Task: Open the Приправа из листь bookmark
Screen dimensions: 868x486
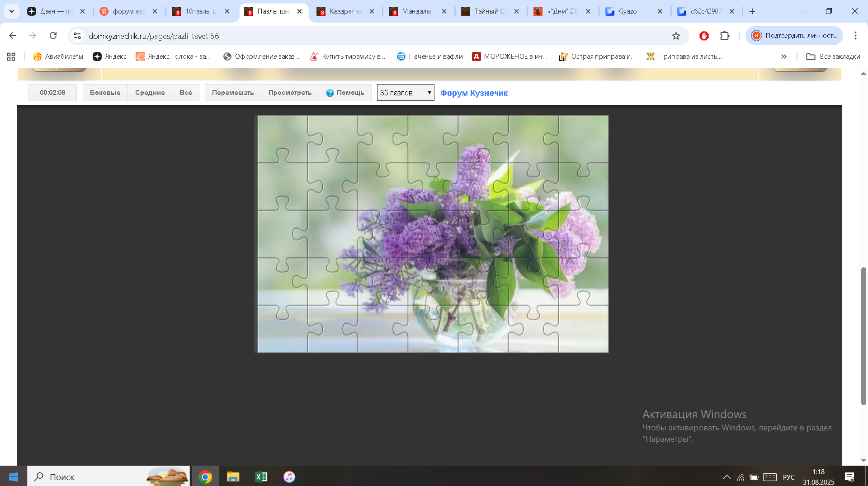Action: click(684, 57)
